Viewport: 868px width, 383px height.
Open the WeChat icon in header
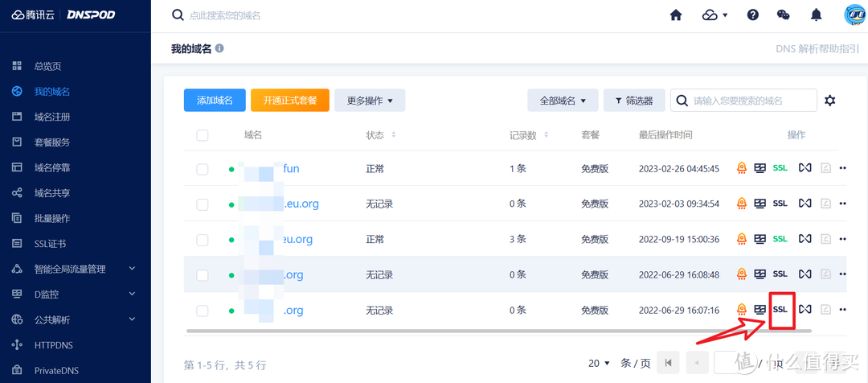784,15
